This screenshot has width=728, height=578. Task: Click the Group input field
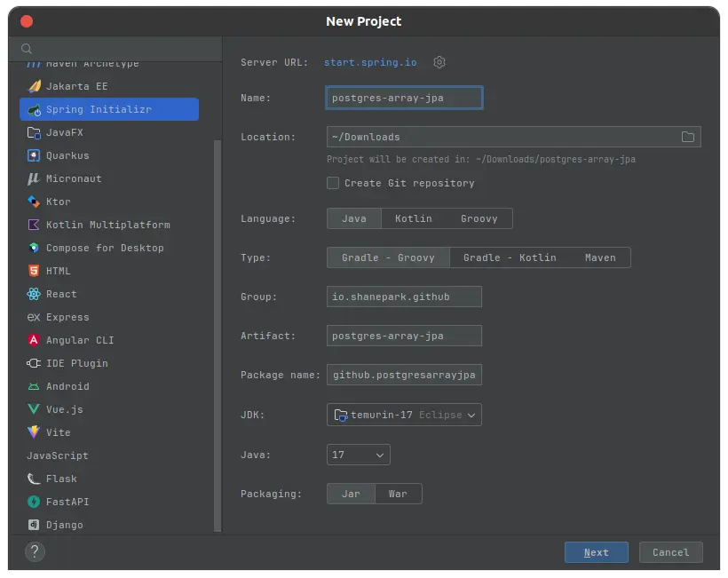coord(404,297)
